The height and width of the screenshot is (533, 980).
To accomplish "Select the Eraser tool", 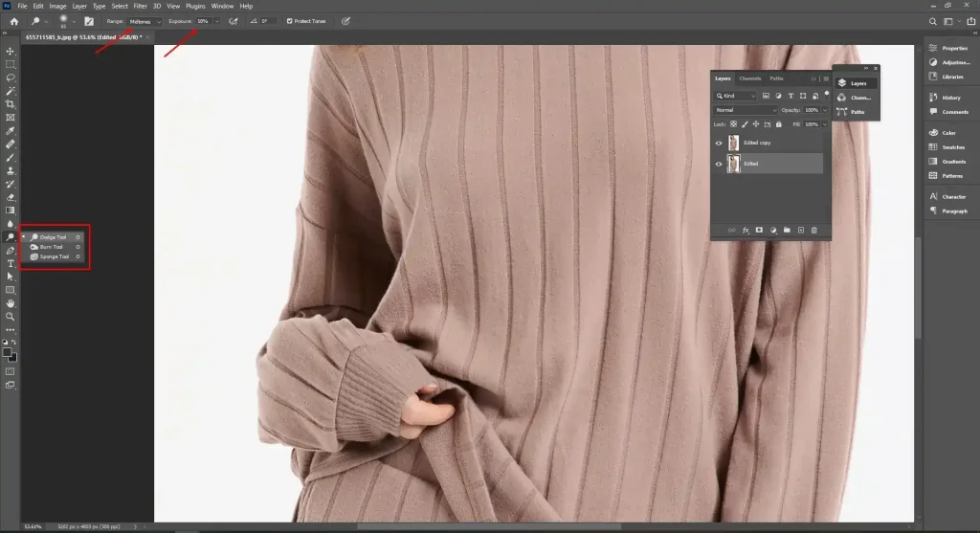I will pyautogui.click(x=10, y=197).
